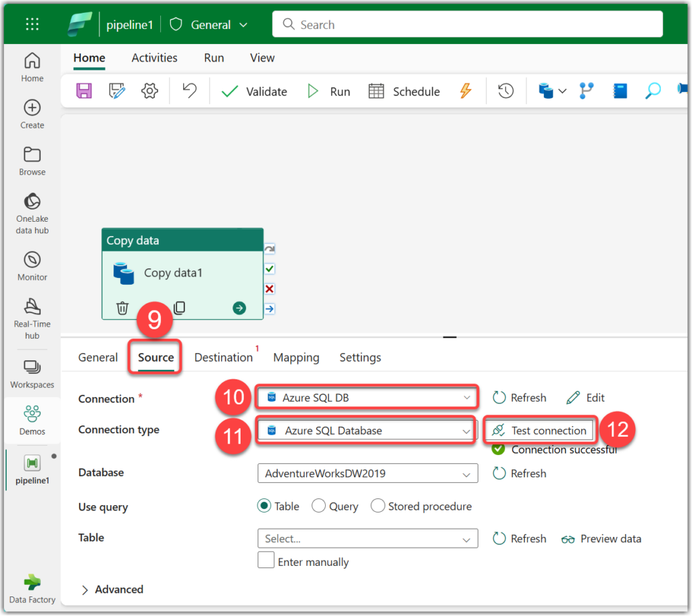Open pipeline settings gear icon
The image size is (692, 616).
point(149,91)
